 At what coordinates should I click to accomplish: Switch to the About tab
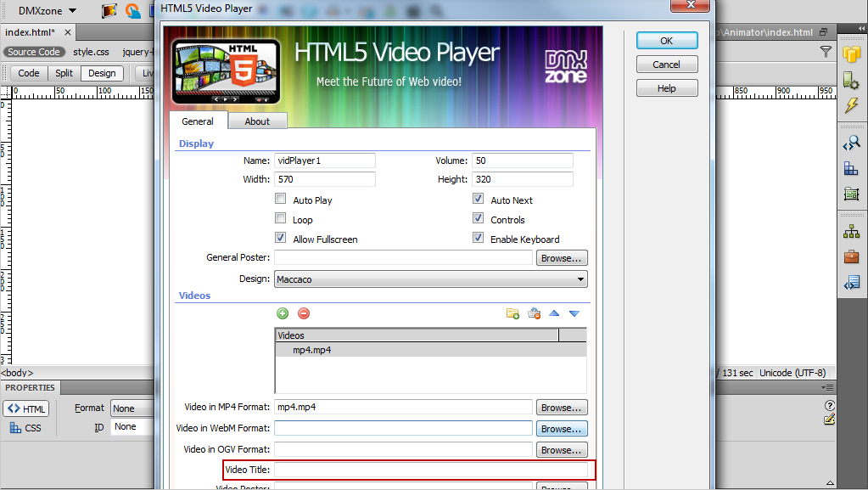click(x=257, y=121)
